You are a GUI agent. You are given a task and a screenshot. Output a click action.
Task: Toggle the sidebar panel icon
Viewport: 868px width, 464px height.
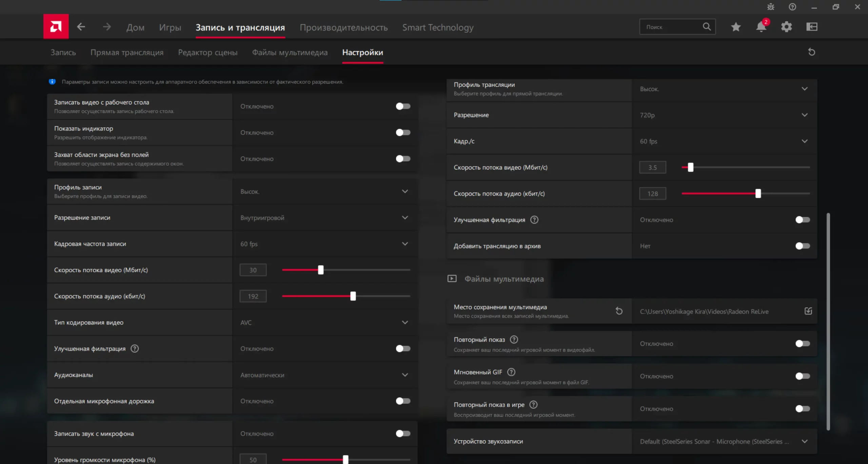point(812,27)
